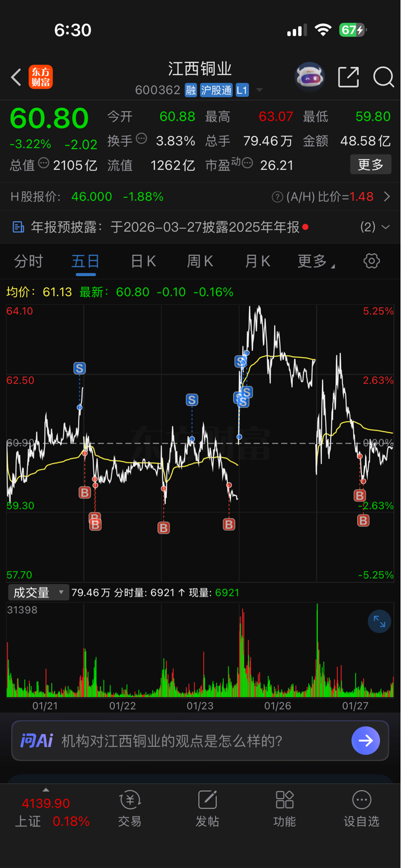Switch to the 月K tab

258,261
